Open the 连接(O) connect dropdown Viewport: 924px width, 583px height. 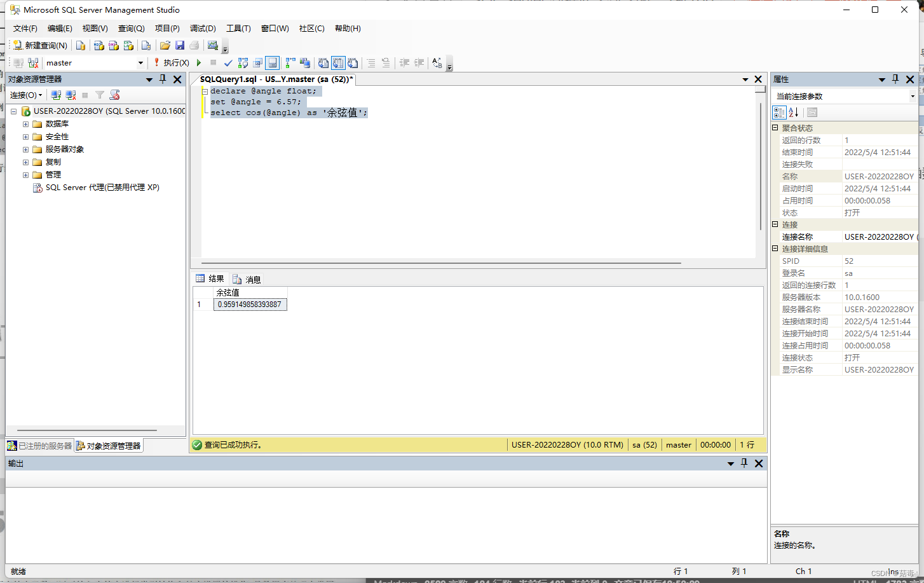(x=26, y=95)
